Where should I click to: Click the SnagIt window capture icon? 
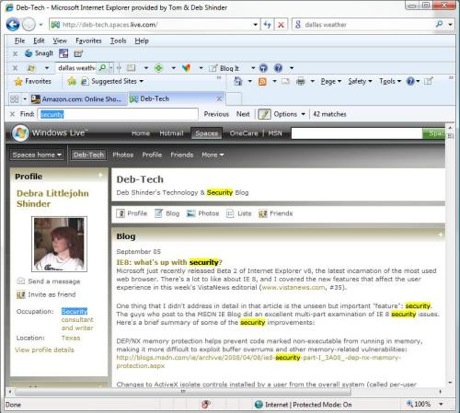[x=63, y=53]
